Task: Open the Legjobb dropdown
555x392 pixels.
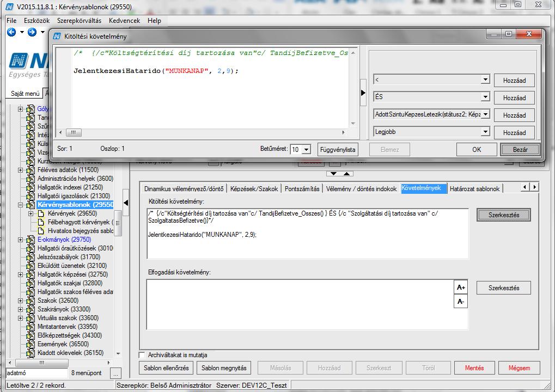Action: point(485,132)
